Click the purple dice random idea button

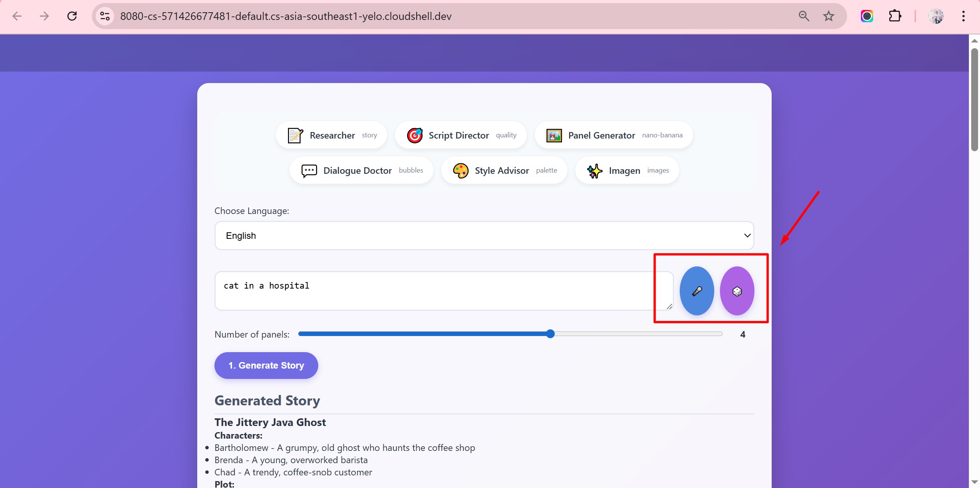tap(737, 291)
